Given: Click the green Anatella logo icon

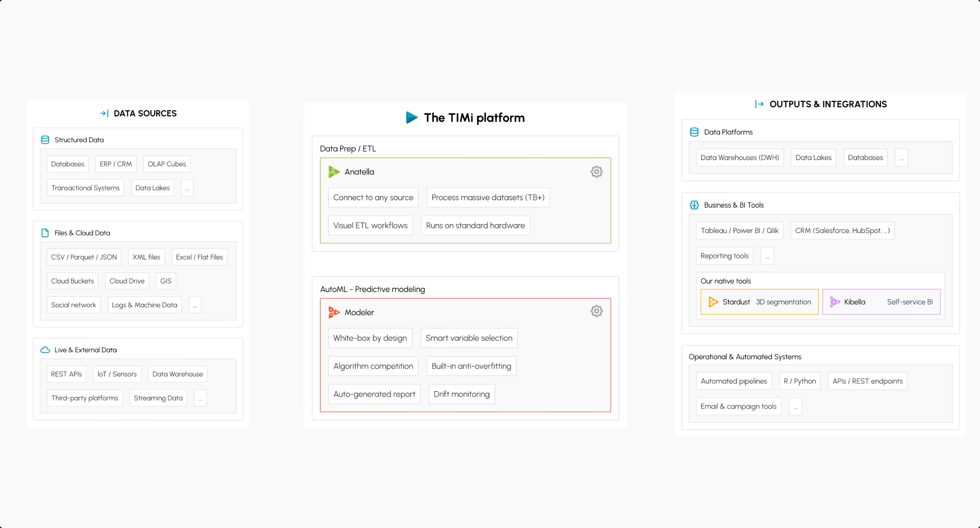Looking at the screenshot, I should point(334,172).
